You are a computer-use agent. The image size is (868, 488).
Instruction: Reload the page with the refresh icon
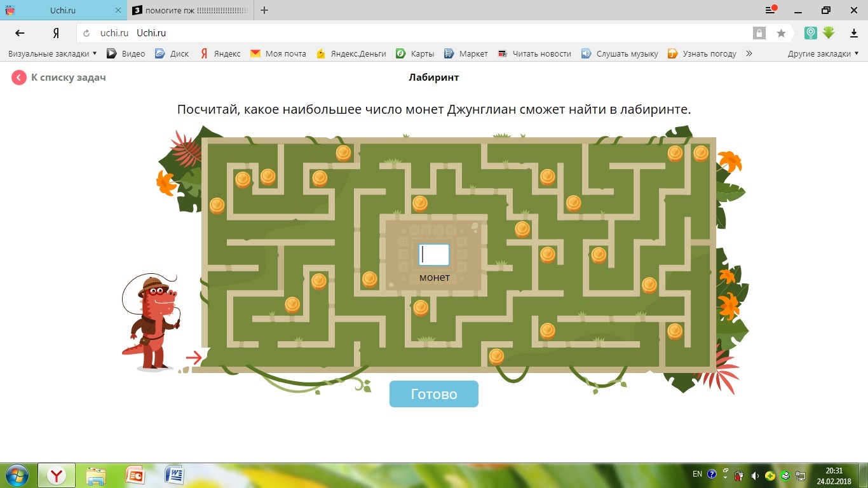coord(87,33)
